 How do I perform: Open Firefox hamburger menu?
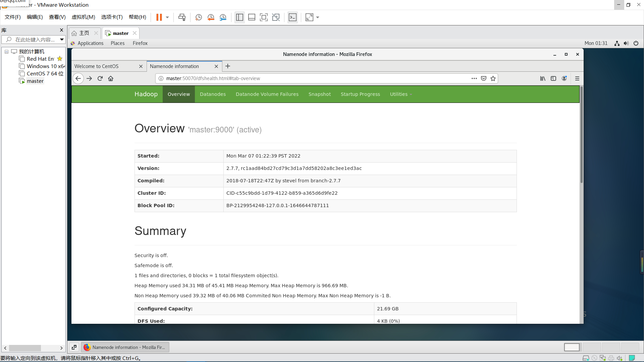pos(577,78)
